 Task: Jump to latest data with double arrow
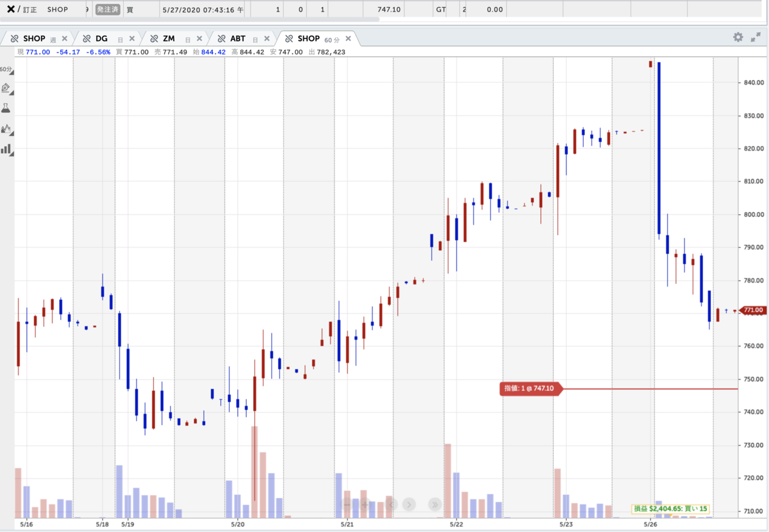click(435, 504)
